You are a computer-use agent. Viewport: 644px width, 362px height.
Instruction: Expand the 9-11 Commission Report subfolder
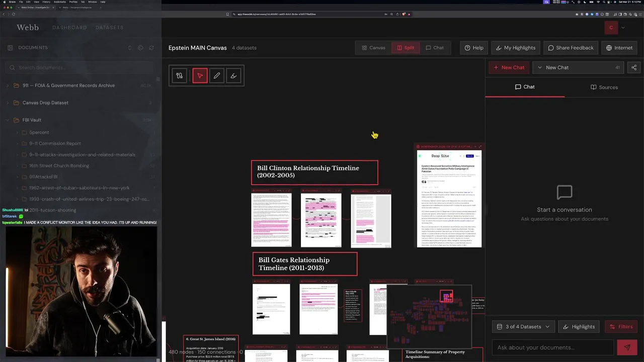(17, 143)
